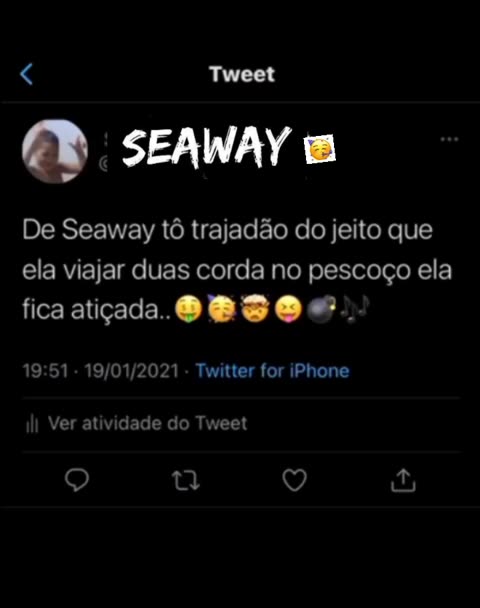Click the bar chart analytics icon
Image resolution: width=480 pixels, height=608 pixels.
tap(32, 423)
